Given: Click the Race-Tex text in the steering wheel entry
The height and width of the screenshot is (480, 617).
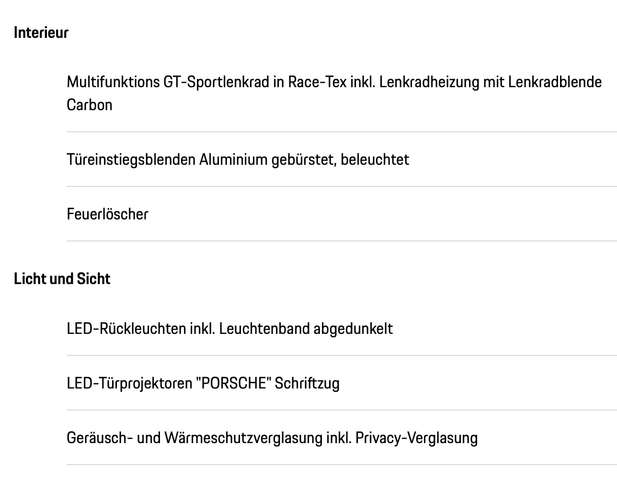Looking at the screenshot, I should click(317, 82).
